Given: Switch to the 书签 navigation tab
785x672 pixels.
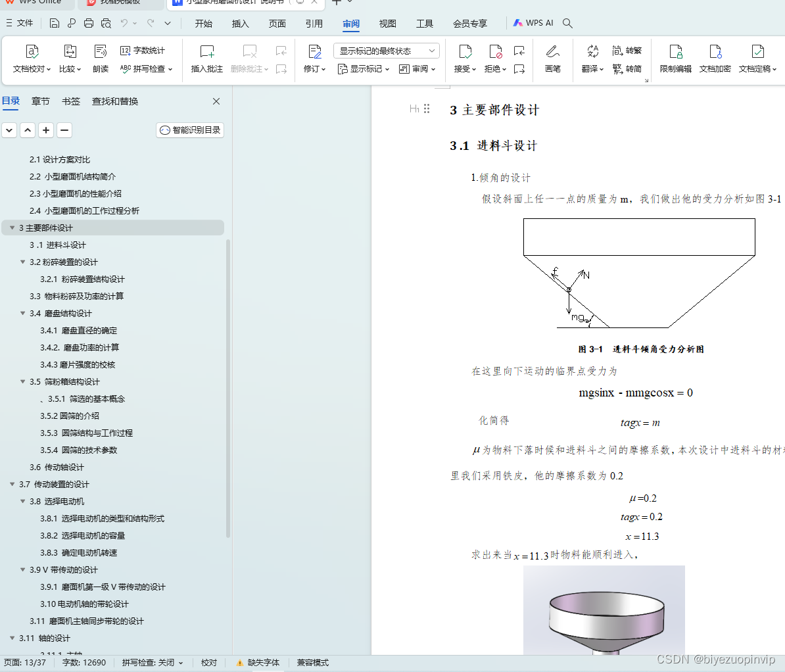Looking at the screenshot, I should pos(70,101).
